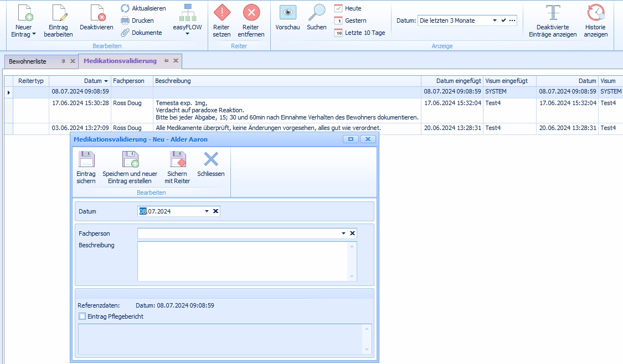Open Eintrag bearbeiten from the ribbon
The width and height of the screenshot is (623, 364).
point(58,20)
